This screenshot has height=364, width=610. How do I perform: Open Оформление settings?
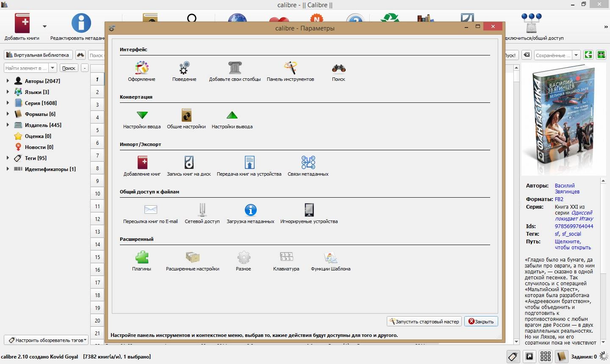point(141,72)
